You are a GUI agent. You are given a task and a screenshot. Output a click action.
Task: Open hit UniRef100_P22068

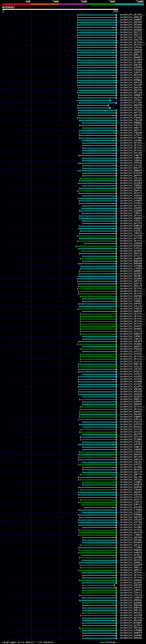click(131, 236)
